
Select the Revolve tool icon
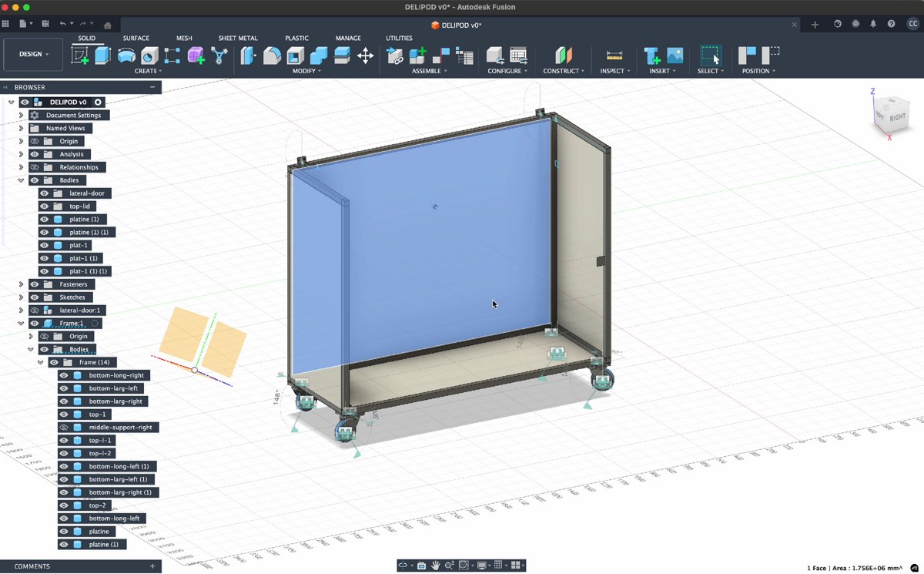[x=126, y=55]
